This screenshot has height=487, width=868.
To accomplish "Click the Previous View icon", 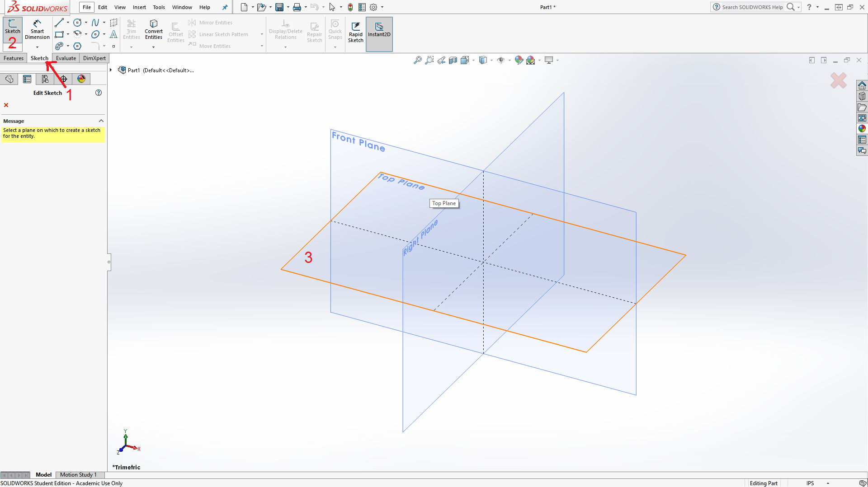I will click(x=441, y=60).
